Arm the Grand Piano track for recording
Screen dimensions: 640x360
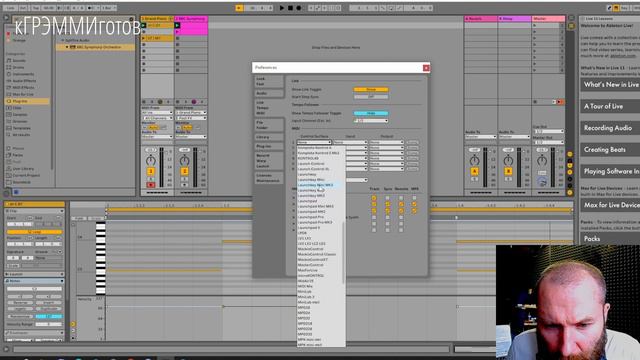click(x=151, y=185)
